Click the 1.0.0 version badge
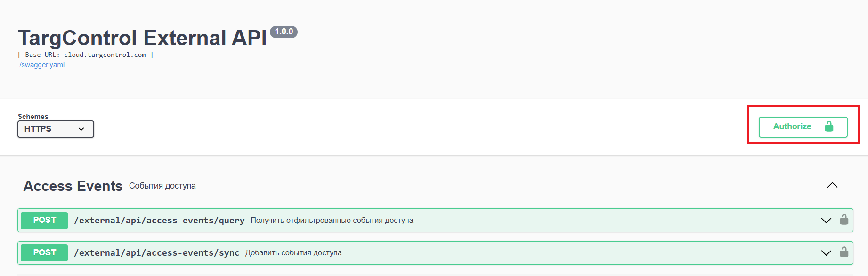This screenshot has height=276, width=868. pos(284,32)
